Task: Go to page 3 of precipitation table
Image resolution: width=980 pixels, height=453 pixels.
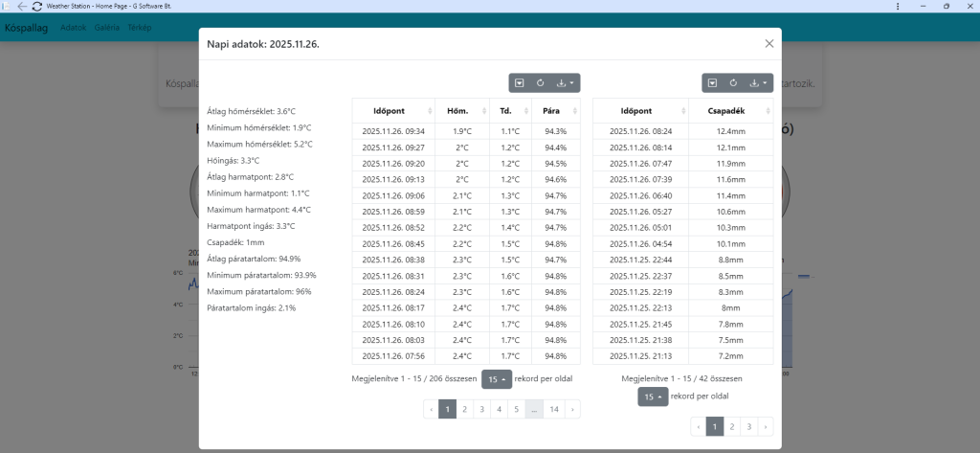Action: (x=747, y=427)
